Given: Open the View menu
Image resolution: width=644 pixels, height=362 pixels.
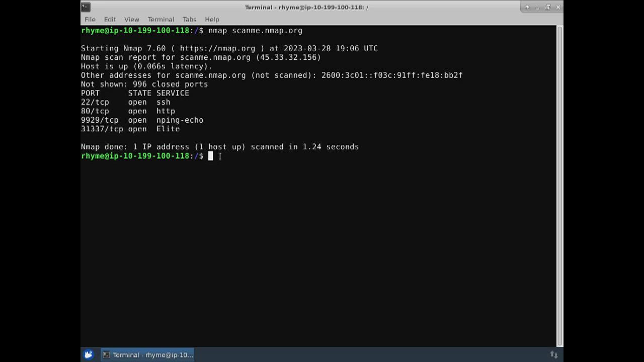Looking at the screenshot, I should pyautogui.click(x=131, y=20).
